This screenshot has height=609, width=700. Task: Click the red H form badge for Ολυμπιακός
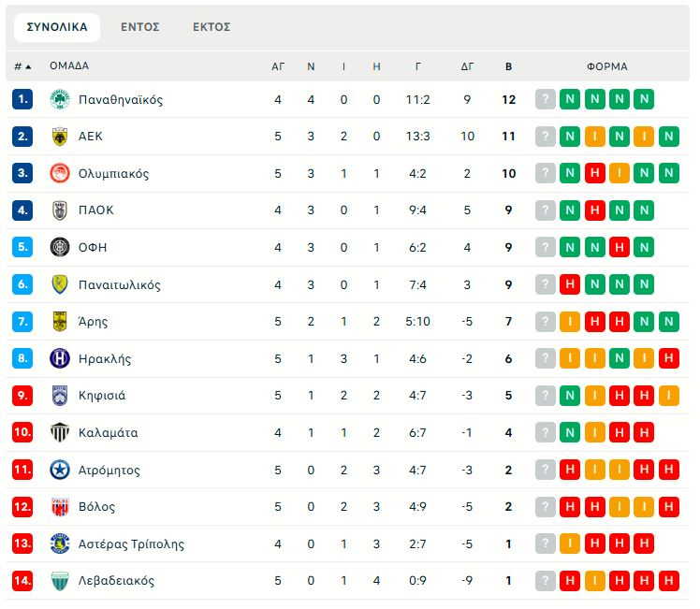(x=594, y=173)
